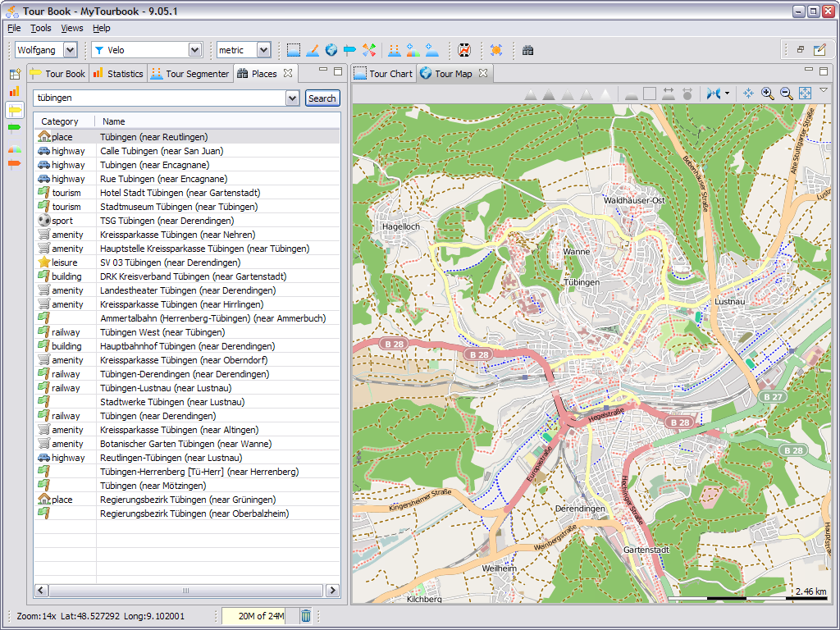The height and width of the screenshot is (630, 840).
Task: Click the blue-orange tour analyzer toolbar icon
Action: pos(313,50)
